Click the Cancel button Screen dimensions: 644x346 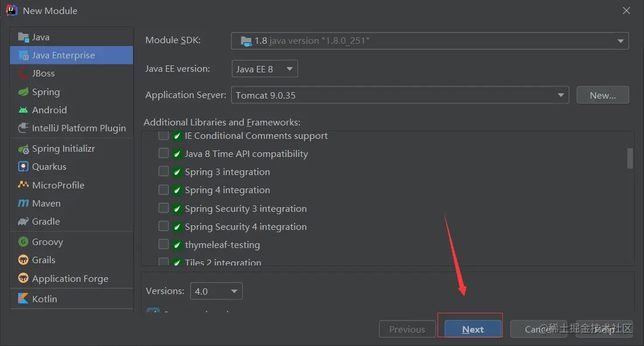[538, 329]
